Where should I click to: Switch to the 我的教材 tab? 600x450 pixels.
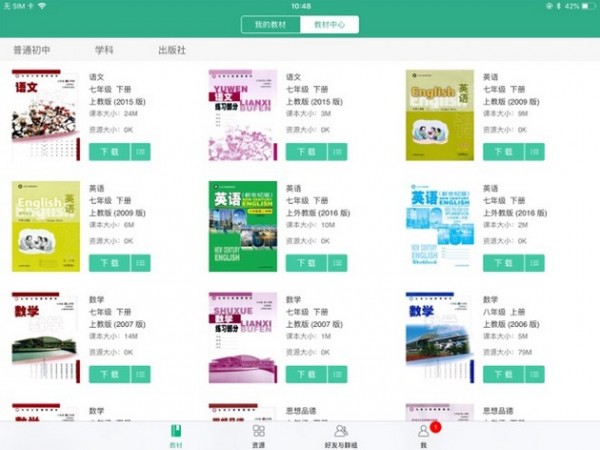(x=270, y=25)
